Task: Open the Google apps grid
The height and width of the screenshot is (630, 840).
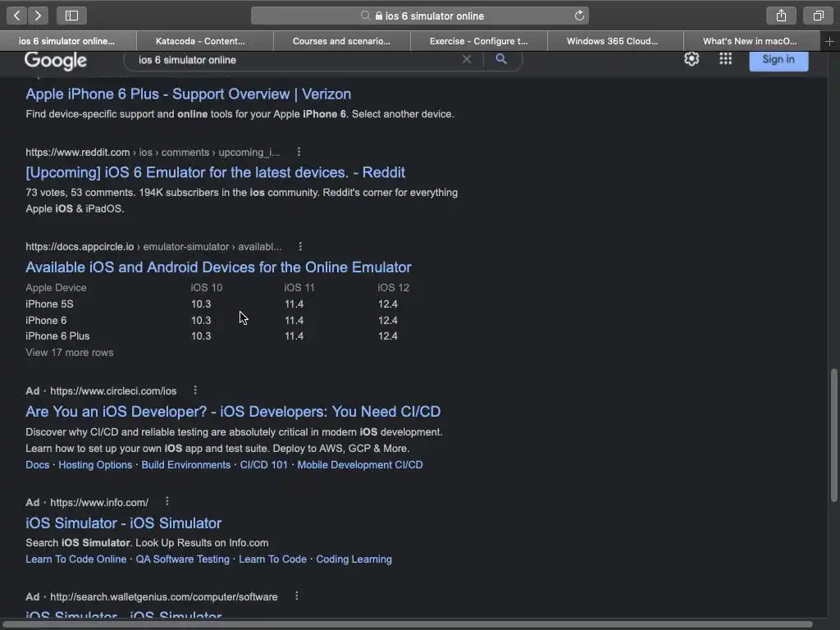Action: click(725, 58)
